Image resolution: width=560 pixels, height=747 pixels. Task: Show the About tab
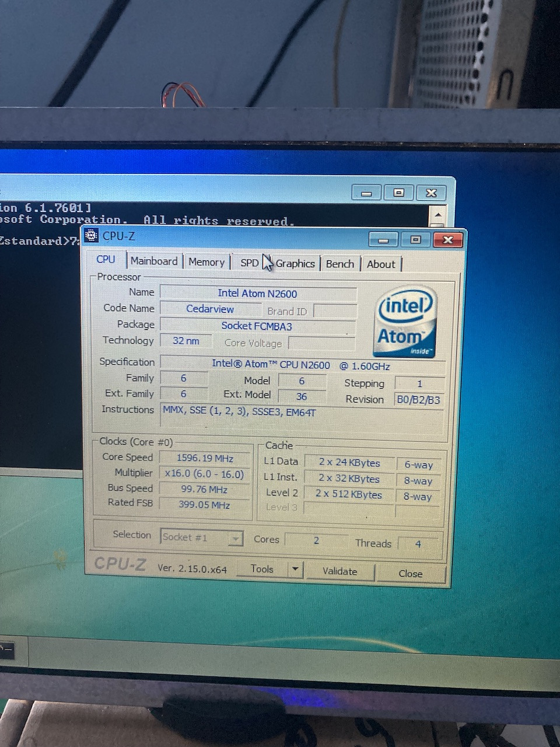click(381, 264)
